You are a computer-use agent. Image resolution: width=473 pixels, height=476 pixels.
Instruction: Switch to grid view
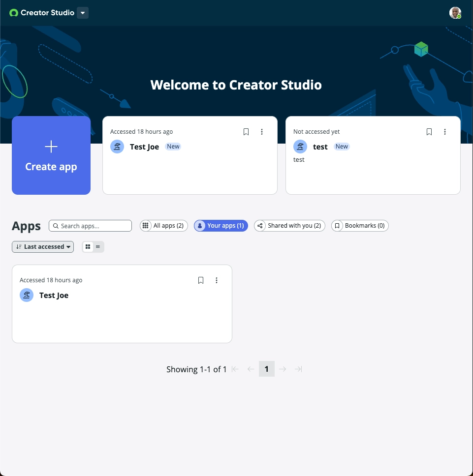point(88,247)
